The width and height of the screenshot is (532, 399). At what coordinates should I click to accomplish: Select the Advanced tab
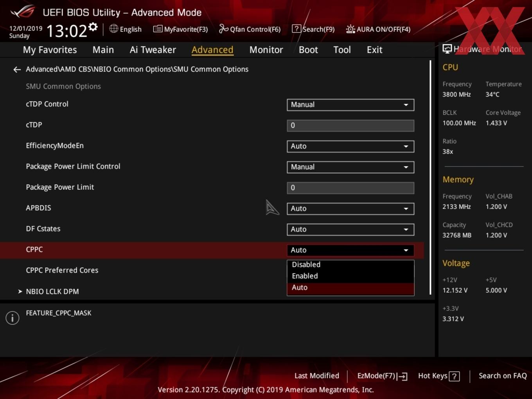[212, 50]
